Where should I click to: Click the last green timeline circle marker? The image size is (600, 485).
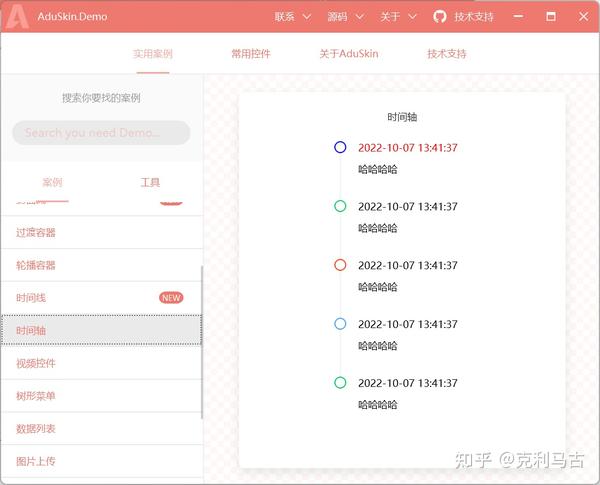pyautogui.click(x=340, y=382)
